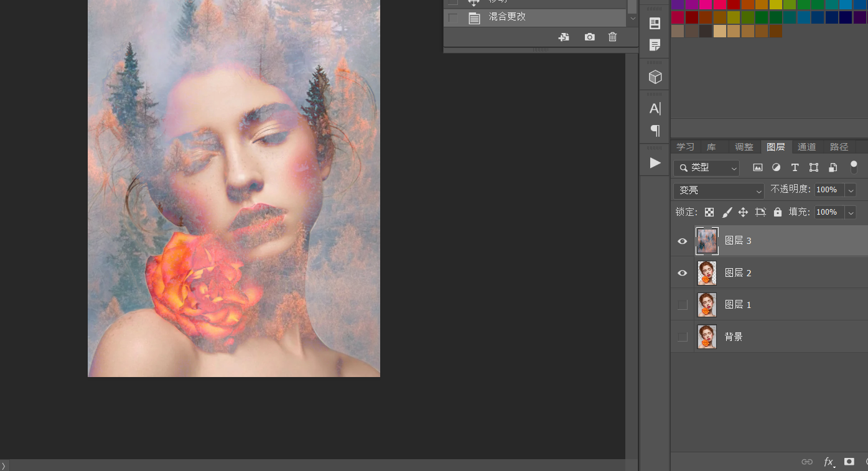This screenshot has width=868, height=471.
Task: Pick the dark charcoal-brown swatch
Action: click(x=706, y=31)
